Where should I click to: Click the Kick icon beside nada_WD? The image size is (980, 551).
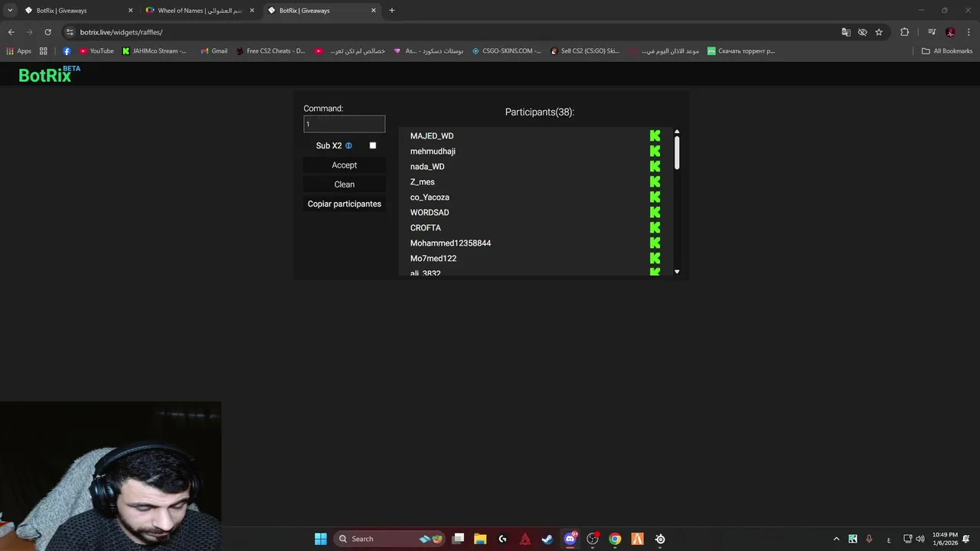click(x=655, y=167)
